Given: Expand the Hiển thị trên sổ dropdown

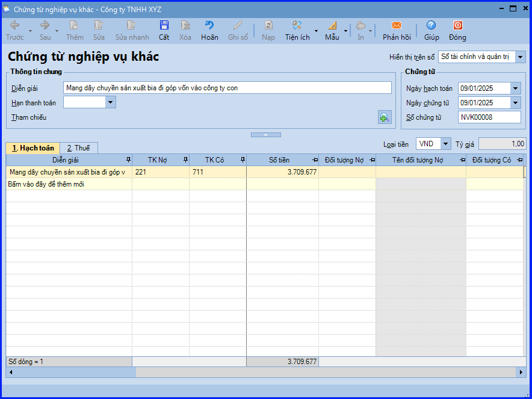Looking at the screenshot, I should click(521, 57).
